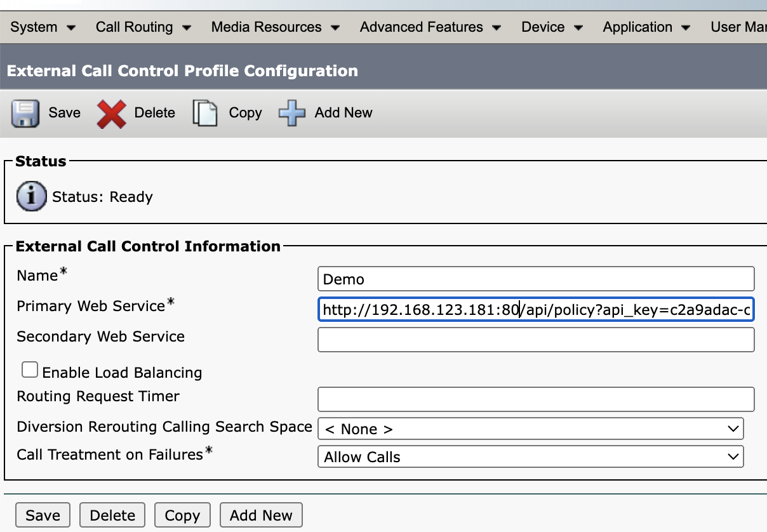Click the bottom Copy button

tap(182, 514)
